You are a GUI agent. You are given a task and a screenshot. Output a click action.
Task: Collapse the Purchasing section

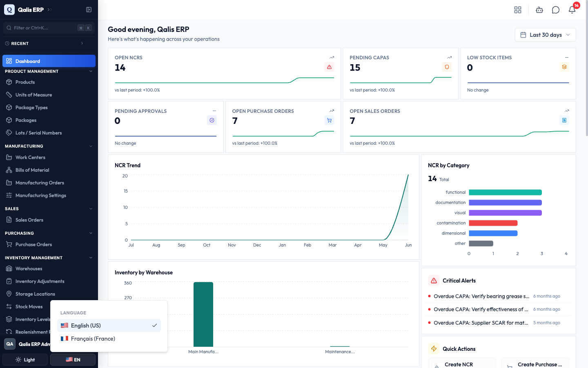click(91, 233)
